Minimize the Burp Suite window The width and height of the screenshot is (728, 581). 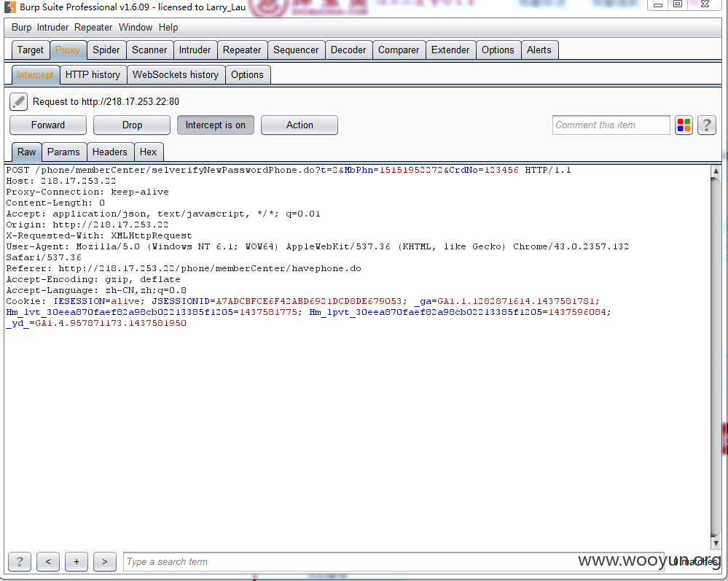pyautogui.click(x=658, y=4)
